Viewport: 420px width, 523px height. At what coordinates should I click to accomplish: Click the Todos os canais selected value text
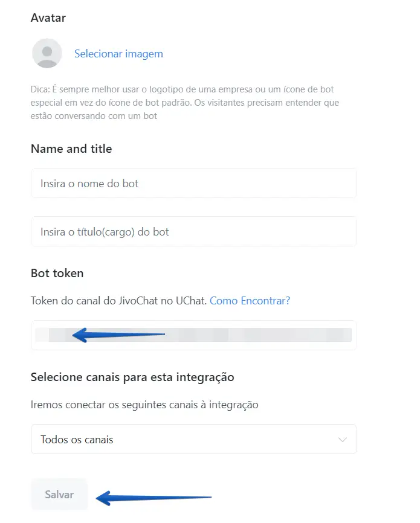77,440
